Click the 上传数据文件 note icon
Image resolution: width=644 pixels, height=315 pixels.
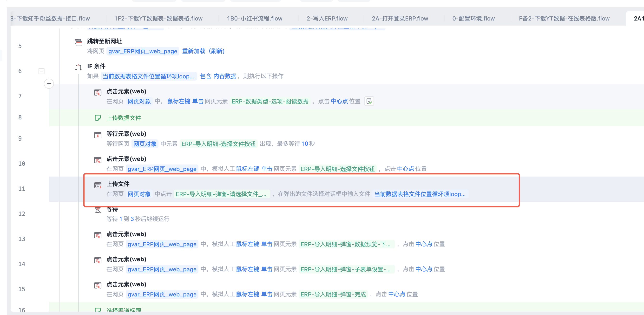click(98, 118)
